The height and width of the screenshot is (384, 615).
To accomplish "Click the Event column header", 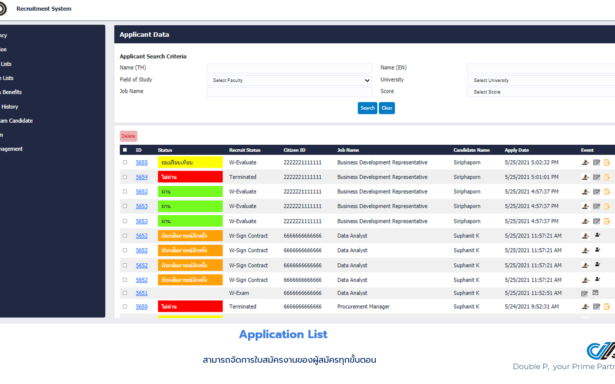I will [587, 150].
